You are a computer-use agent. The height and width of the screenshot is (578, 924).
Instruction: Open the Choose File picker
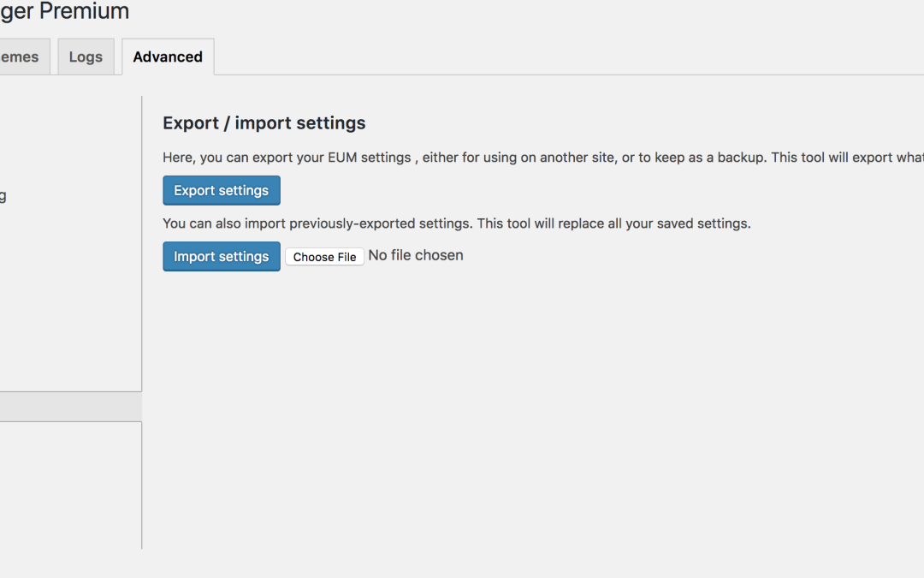[325, 257]
